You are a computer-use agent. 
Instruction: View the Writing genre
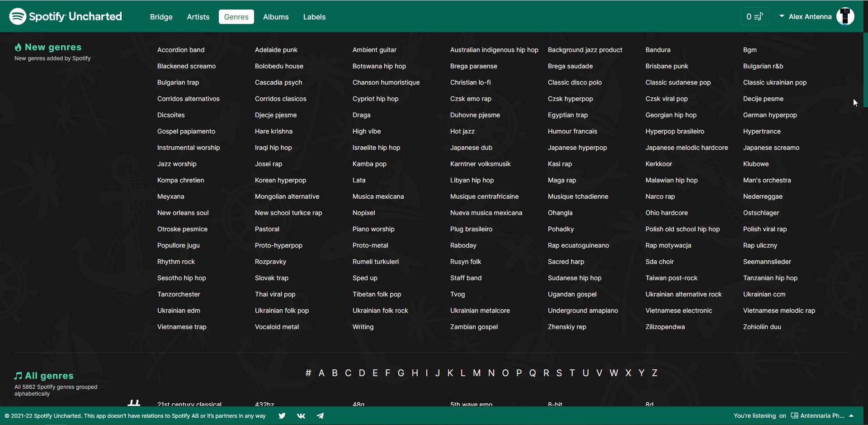tap(363, 327)
